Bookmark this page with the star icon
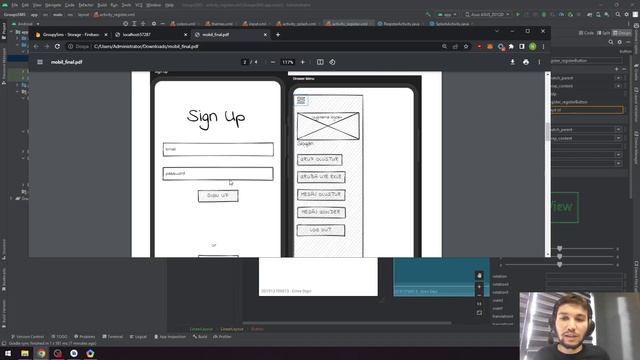Viewport: 640px width, 360px height. 466,47
